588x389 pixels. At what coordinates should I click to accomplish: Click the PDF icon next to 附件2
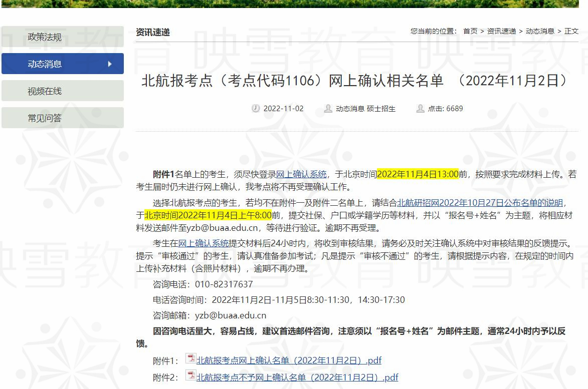[x=191, y=375]
